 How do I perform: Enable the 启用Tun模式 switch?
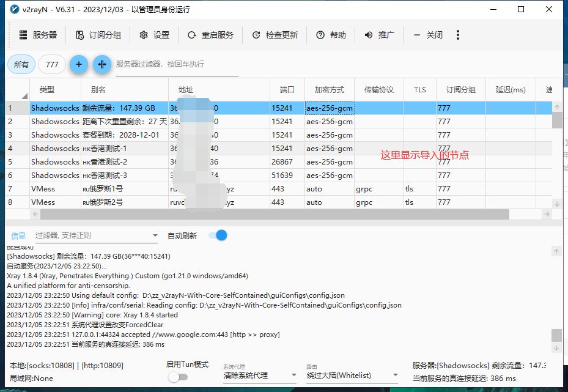click(x=177, y=377)
